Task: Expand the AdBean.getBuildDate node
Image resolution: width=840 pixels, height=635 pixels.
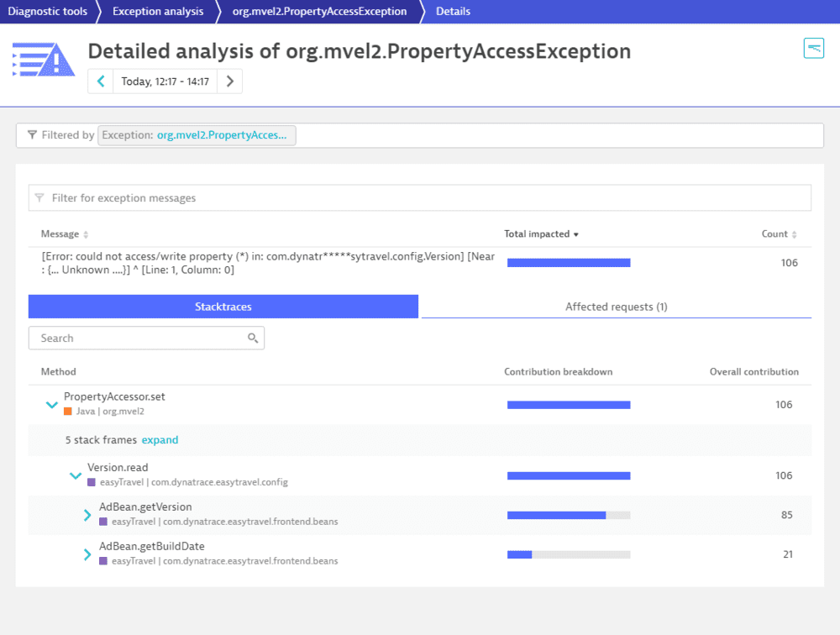Action: pyautogui.click(x=87, y=554)
